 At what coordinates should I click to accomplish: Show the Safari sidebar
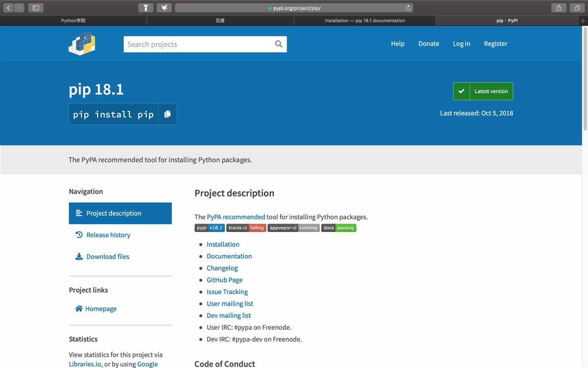pyautogui.click(x=36, y=8)
